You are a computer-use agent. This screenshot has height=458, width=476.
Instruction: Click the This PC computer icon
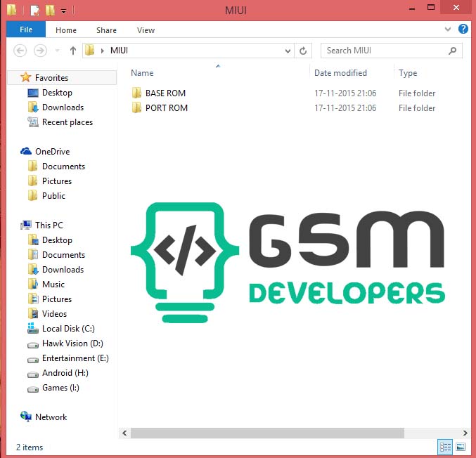(26, 225)
